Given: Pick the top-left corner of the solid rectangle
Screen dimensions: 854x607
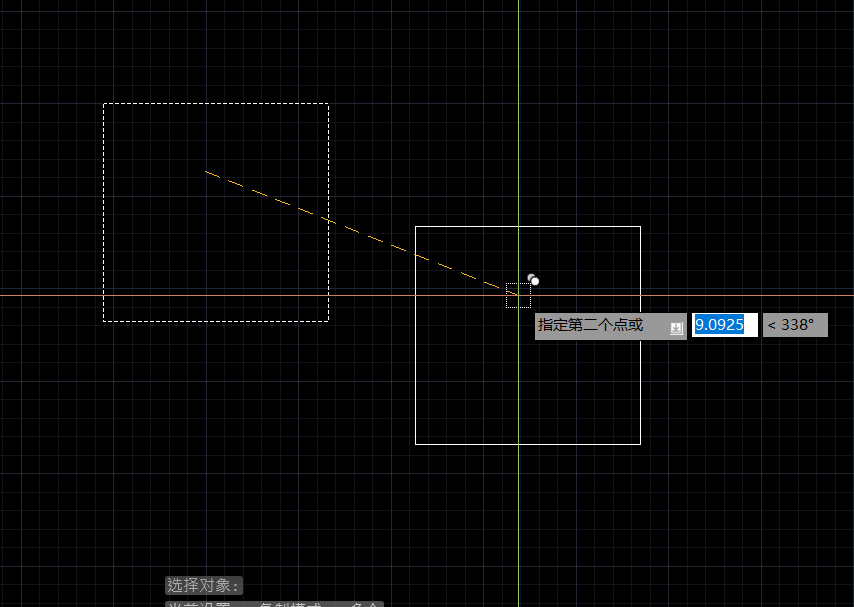Looking at the screenshot, I should pyautogui.click(x=416, y=227).
